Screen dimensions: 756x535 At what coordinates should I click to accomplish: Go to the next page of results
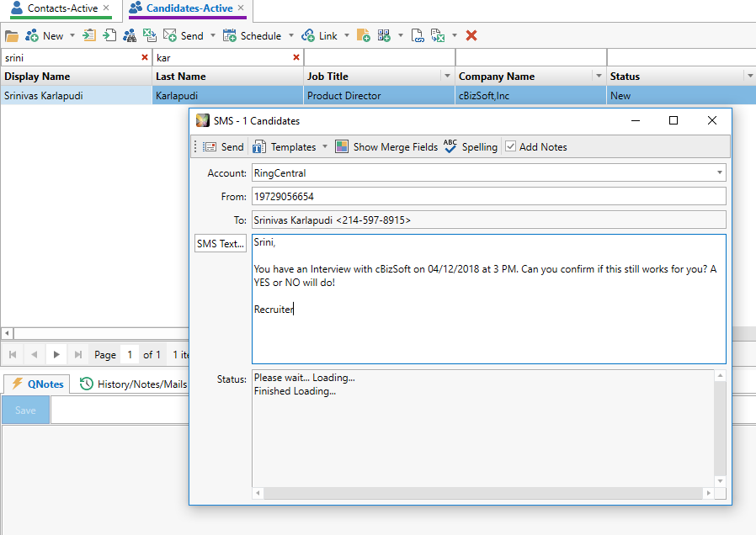tap(56, 355)
